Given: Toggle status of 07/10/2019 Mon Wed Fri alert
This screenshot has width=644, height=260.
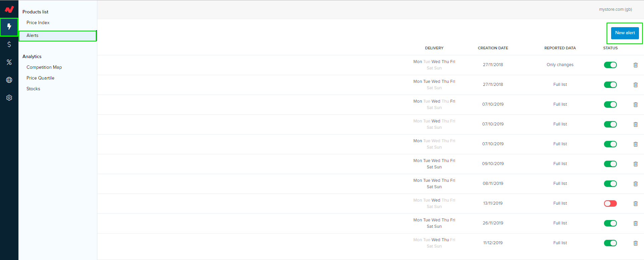Looking at the screenshot, I should [x=610, y=105].
